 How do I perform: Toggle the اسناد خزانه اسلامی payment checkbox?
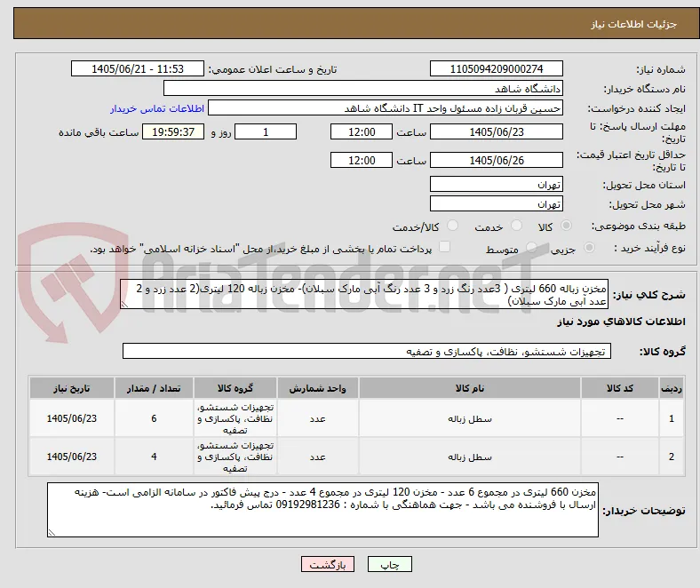pyautogui.click(x=444, y=247)
